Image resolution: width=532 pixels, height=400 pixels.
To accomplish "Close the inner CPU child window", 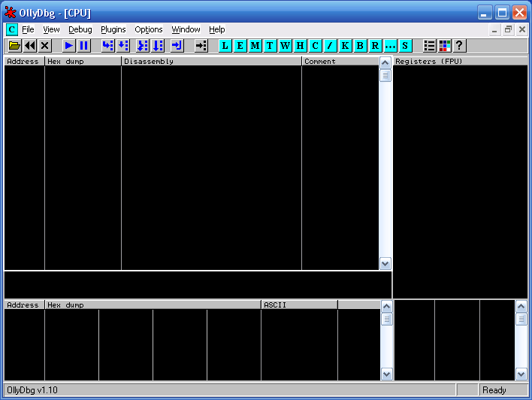I will click(522, 29).
